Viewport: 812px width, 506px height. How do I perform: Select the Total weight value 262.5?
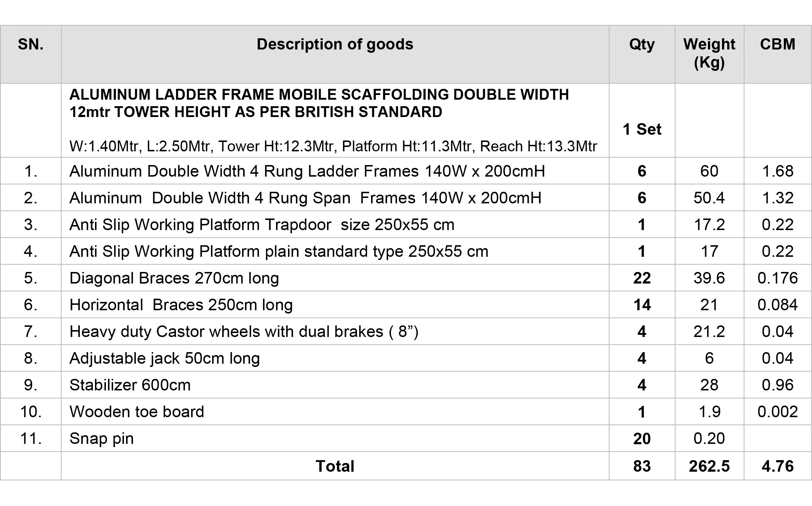point(709,466)
